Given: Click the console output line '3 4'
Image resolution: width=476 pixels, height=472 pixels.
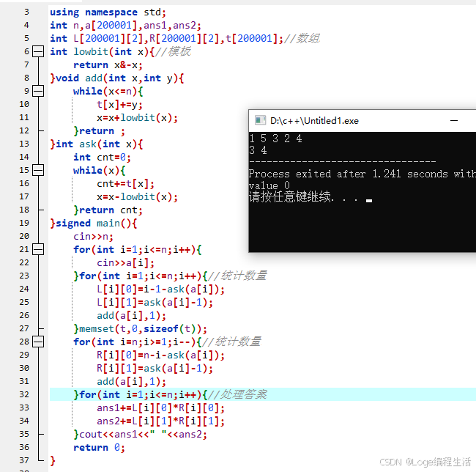Looking at the screenshot, I should (258, 150).
